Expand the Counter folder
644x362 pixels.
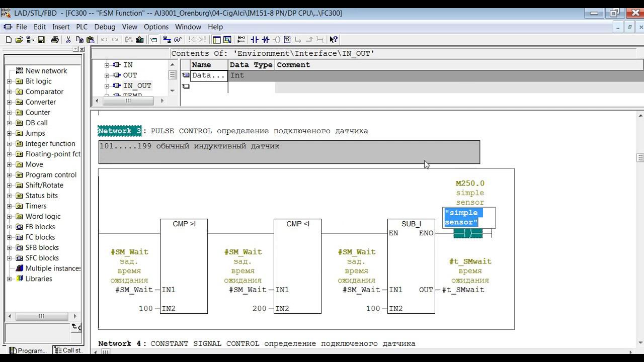[x=10, y=113]
